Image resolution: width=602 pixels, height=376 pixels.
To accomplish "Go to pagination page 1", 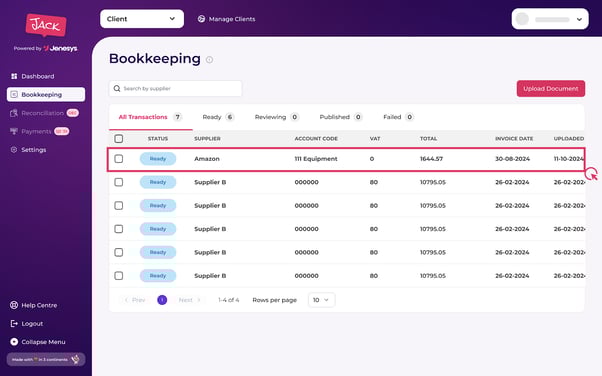I will click(x=162, y=300).
